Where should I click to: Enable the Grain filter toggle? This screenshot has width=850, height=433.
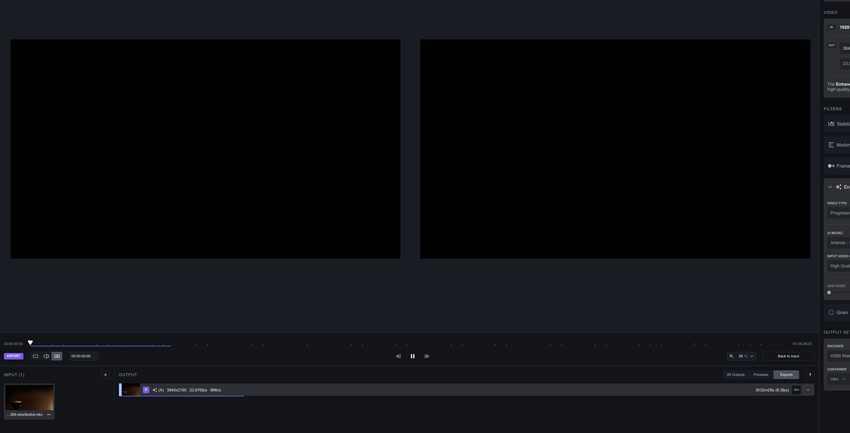tap(831, 312)
